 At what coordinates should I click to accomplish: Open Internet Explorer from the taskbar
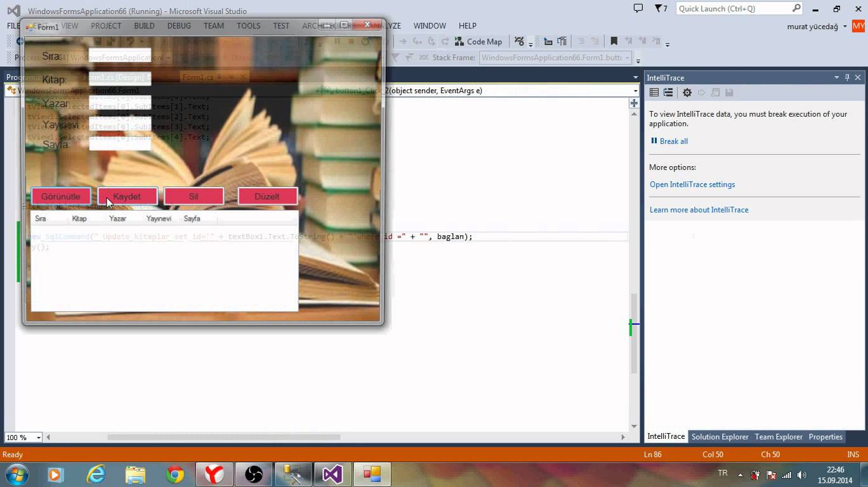coord(96,474)
